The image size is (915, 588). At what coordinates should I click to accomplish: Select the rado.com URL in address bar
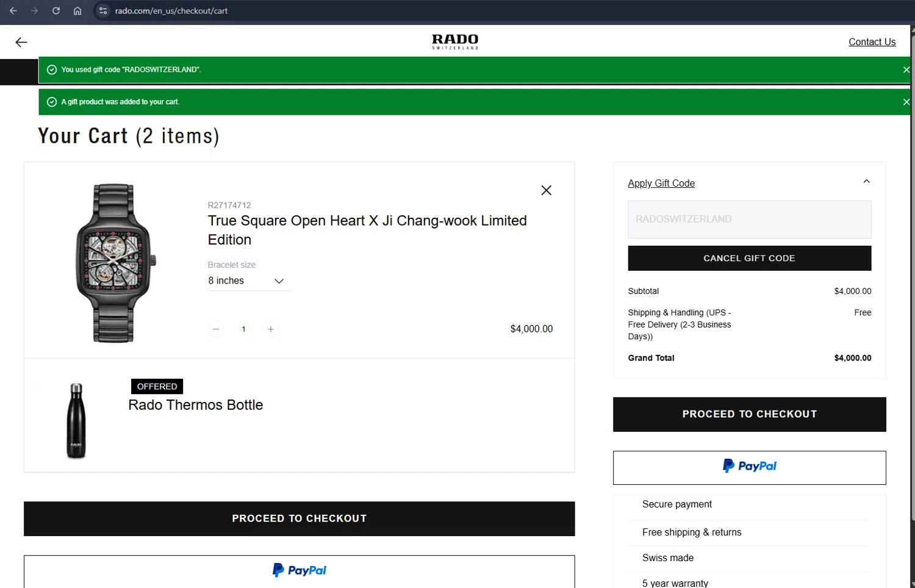click(x=171, y=11)
